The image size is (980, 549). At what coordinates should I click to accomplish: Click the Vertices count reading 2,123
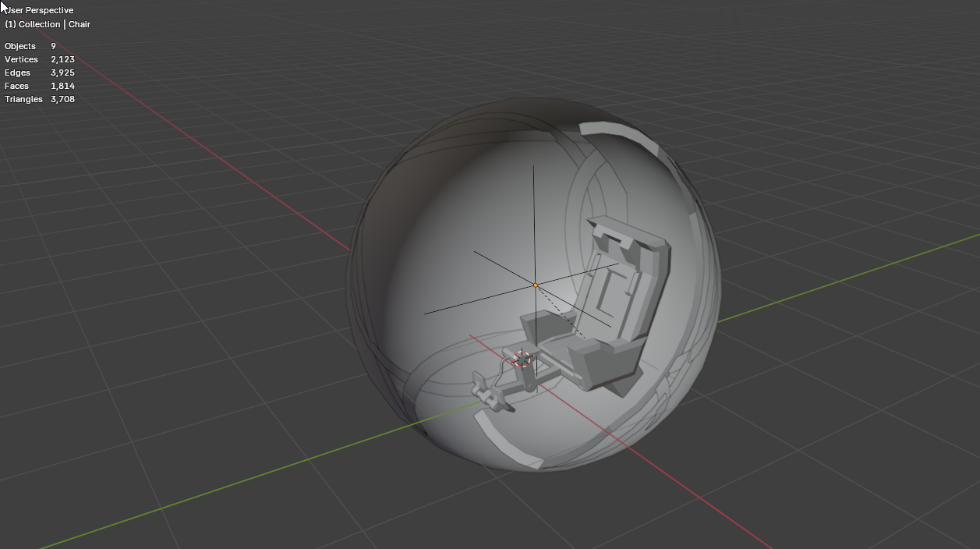[64, 59]
